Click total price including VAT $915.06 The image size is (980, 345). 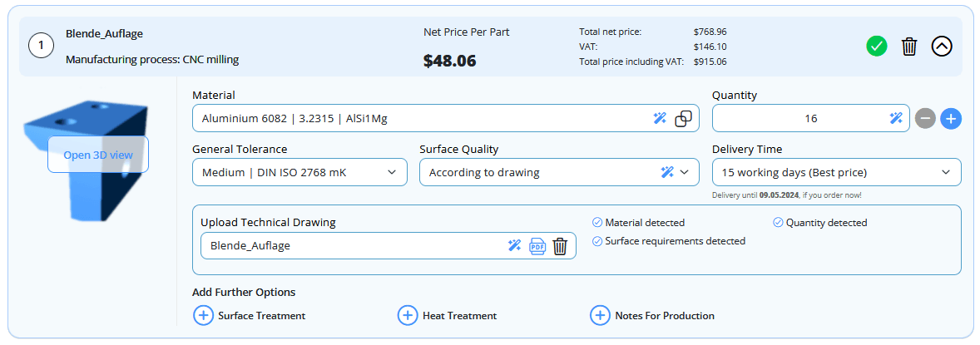point(710,62)
